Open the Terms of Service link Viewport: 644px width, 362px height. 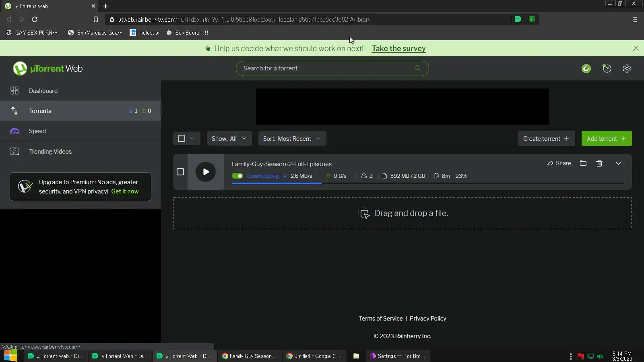tap(381, 319)
